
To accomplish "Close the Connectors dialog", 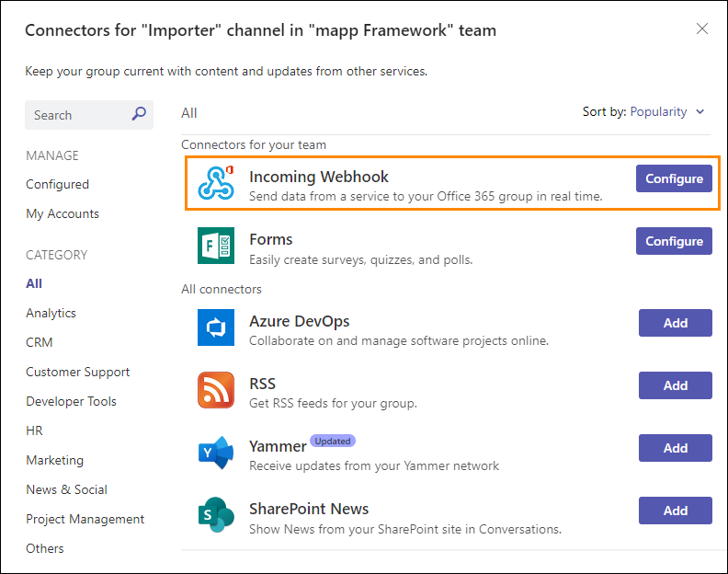I will [702, 29].
